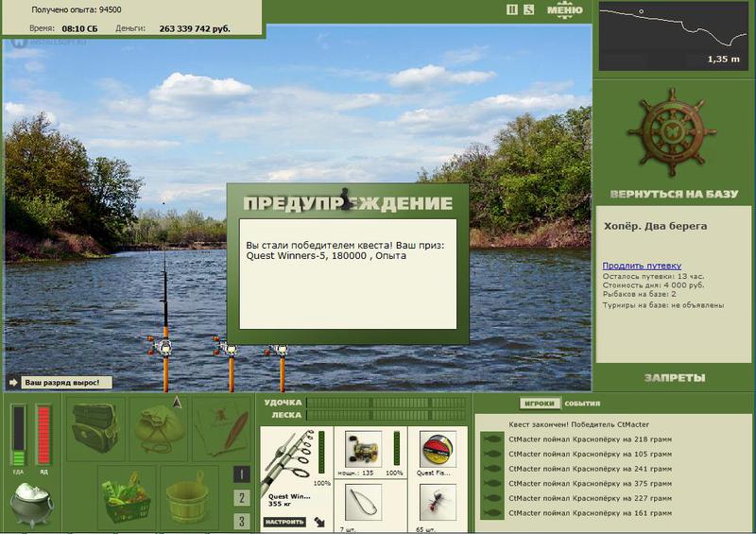756x534 pixels.
Task: Select the baitcasting reel item
Action: pos(364,450)
